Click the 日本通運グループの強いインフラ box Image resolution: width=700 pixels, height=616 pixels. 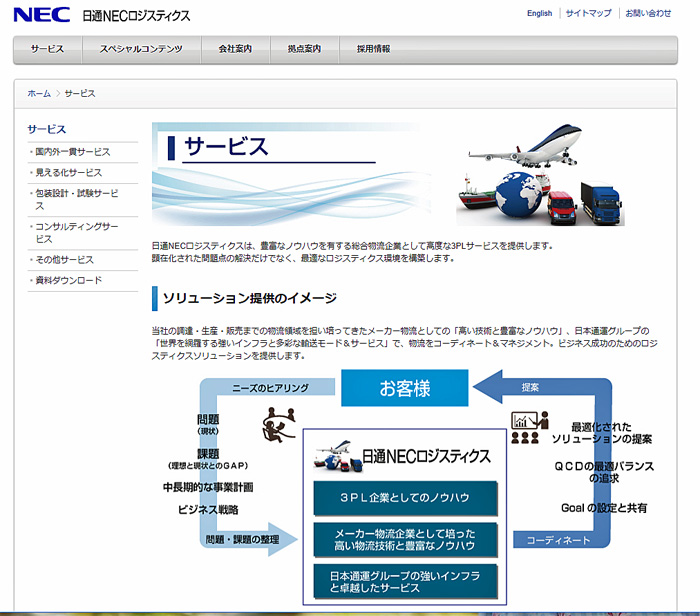[x=405, y=582]
